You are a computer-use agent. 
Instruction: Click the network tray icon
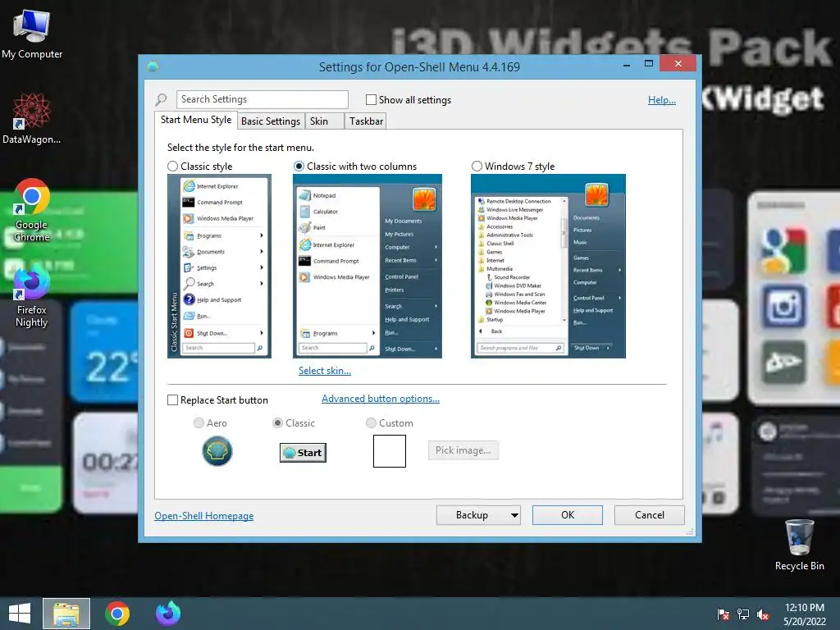(743, 614)
